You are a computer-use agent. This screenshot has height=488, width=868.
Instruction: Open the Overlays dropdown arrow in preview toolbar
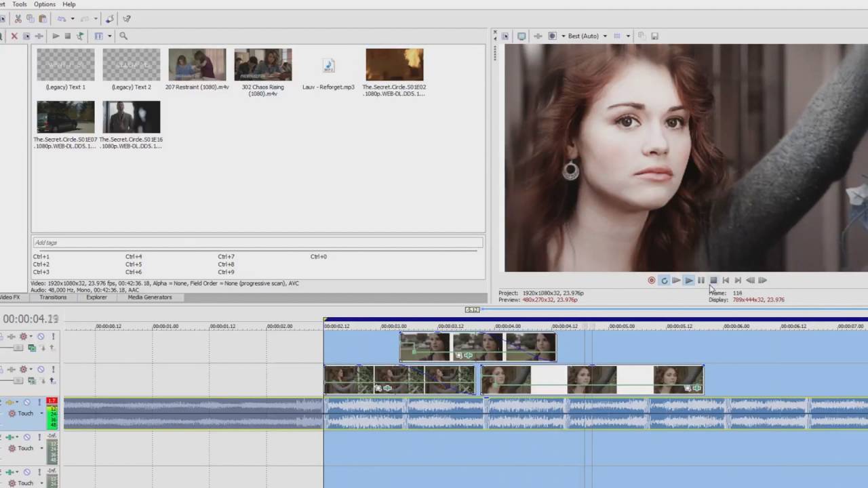pos(628,36)
